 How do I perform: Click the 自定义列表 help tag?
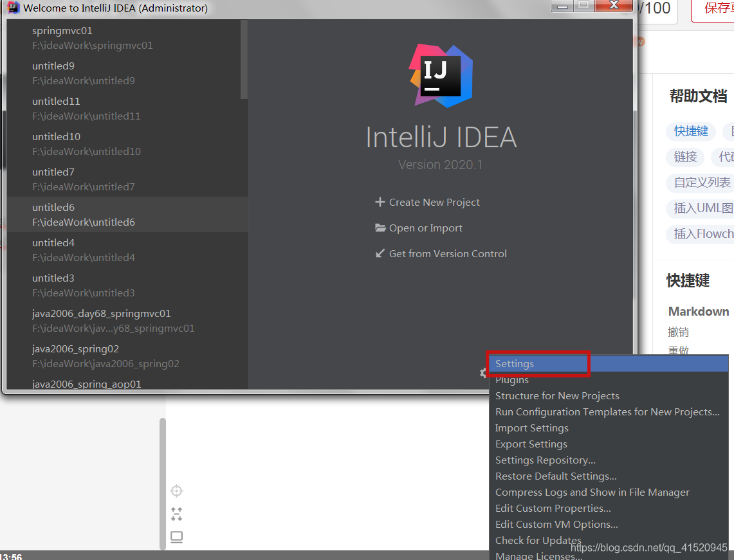point(700,183)
